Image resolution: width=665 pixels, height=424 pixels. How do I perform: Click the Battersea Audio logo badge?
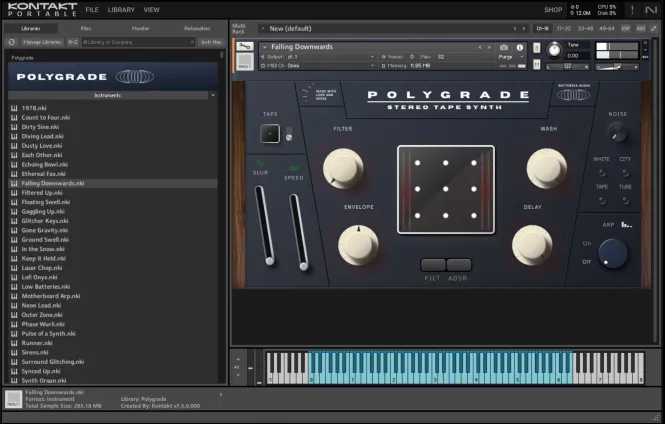(x=573, y=93)
